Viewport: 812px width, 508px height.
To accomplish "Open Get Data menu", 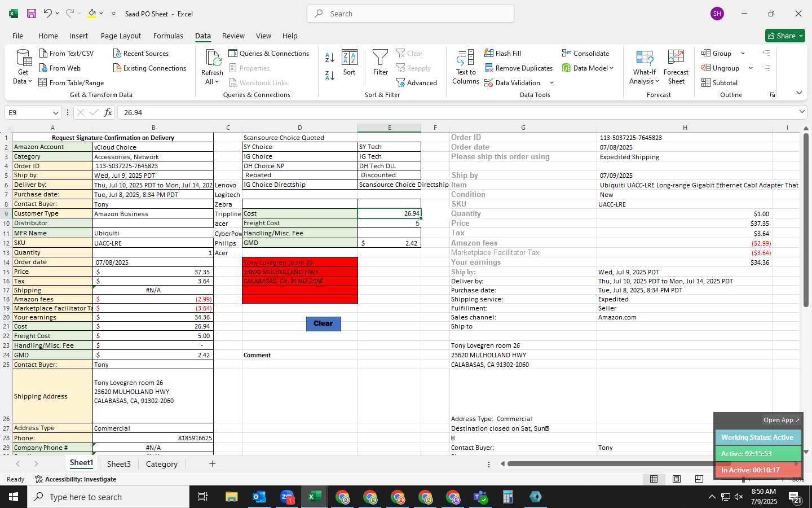I will point(23,67).
